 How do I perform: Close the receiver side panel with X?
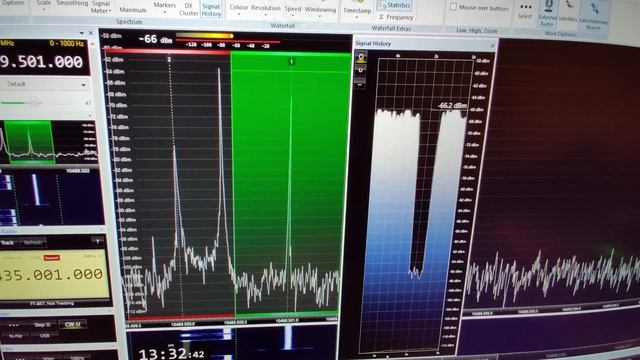91,33
